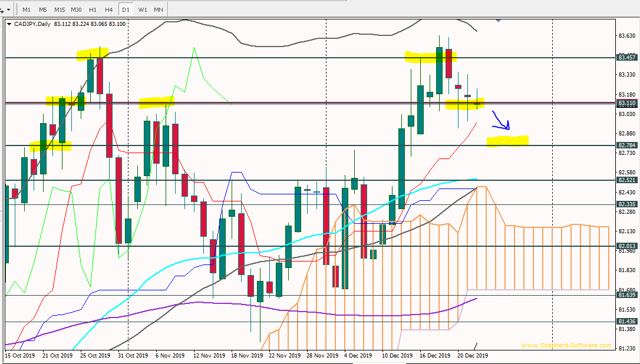Click the 82.784 horizontal line label
The width and height of the screenshot is (640, 364).
[626, 145]
